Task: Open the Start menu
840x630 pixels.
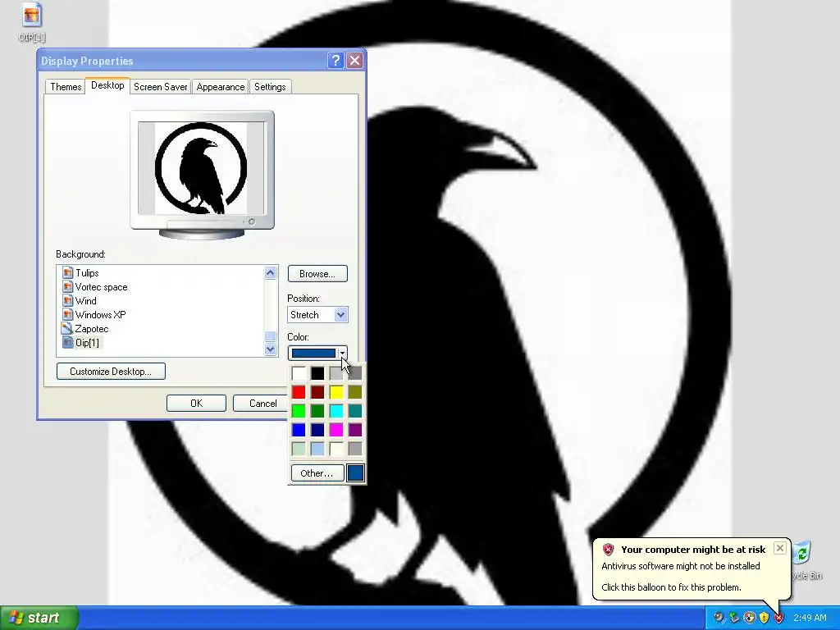Action: point(39,618)
